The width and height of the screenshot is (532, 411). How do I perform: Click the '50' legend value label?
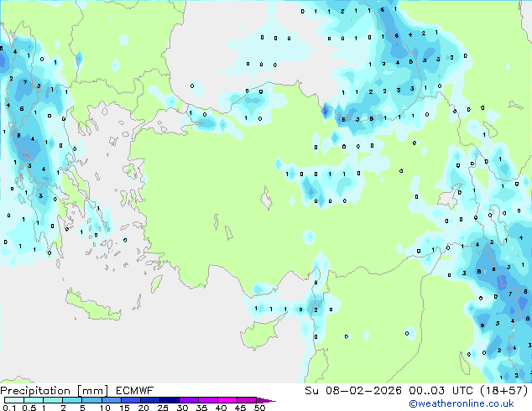point(259,408)
